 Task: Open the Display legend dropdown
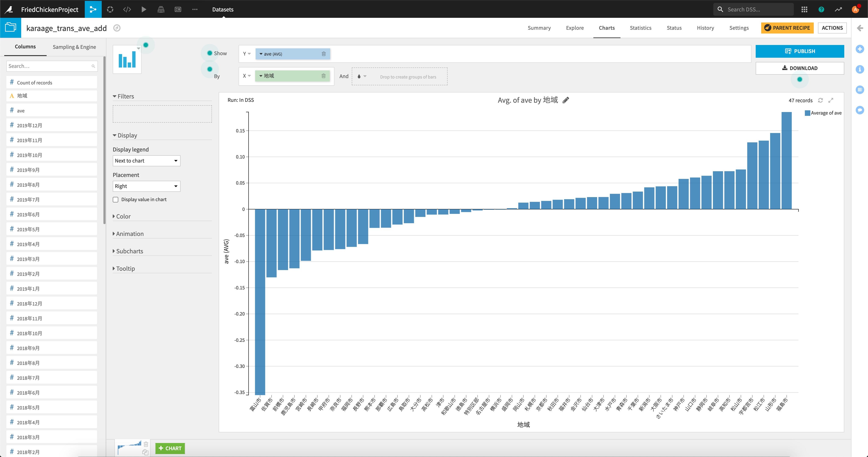click(x=146, y=161)
